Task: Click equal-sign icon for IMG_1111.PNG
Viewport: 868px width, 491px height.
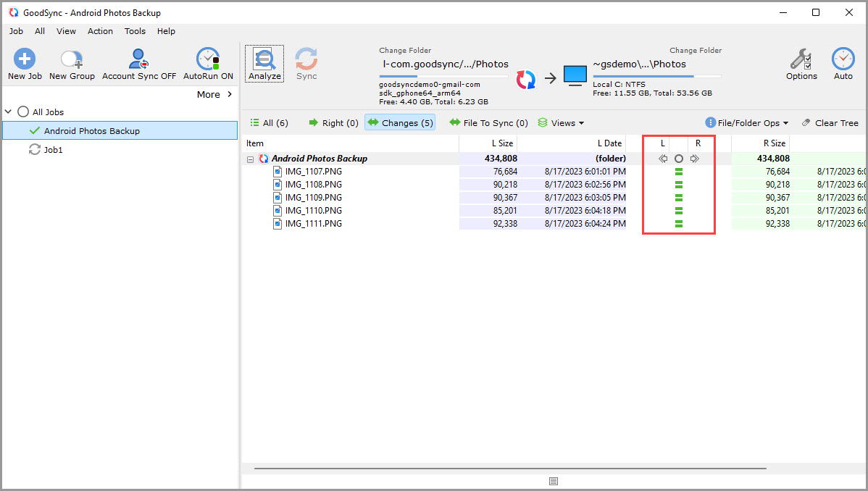Action: point(679,224)
